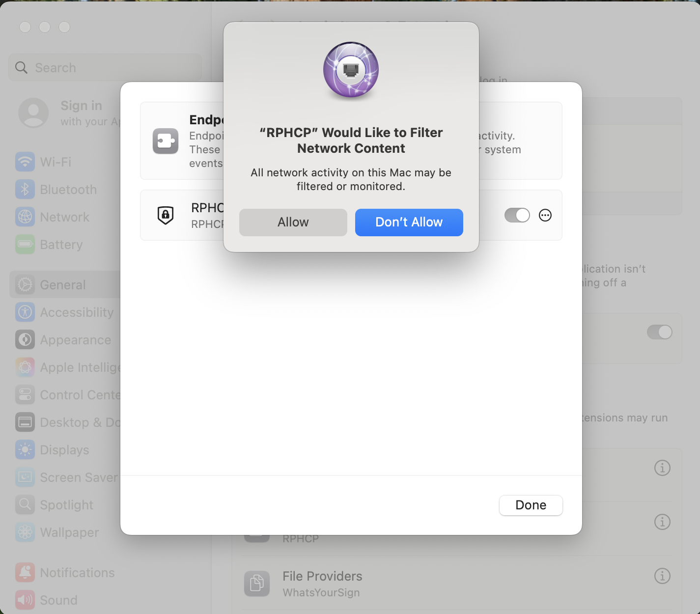Toggle the background switch on the right
Viewport: 700px width, 614px height.
point(659,332)
